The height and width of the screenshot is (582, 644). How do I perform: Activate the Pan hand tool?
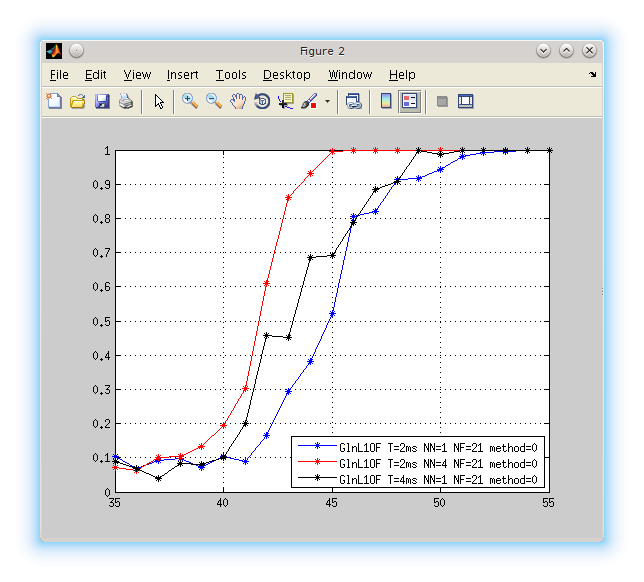pyautogui.click(x=238, y=101)
